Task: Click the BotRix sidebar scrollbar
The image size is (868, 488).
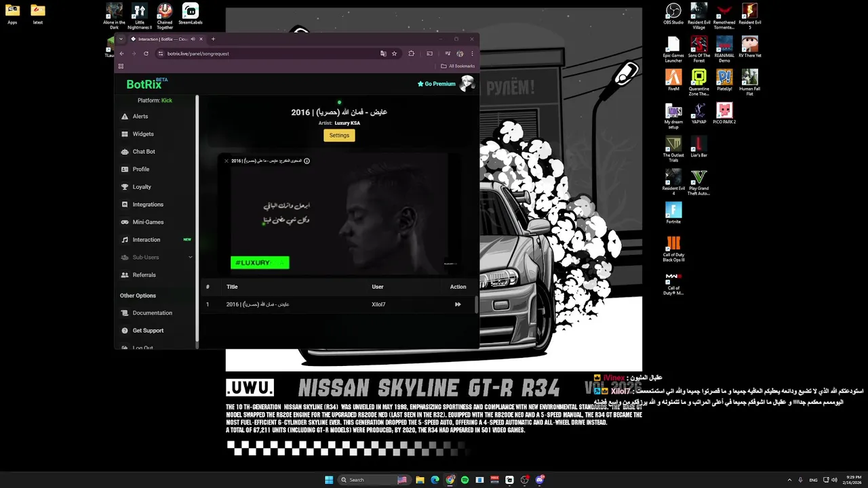Action: tap(197, 217)
